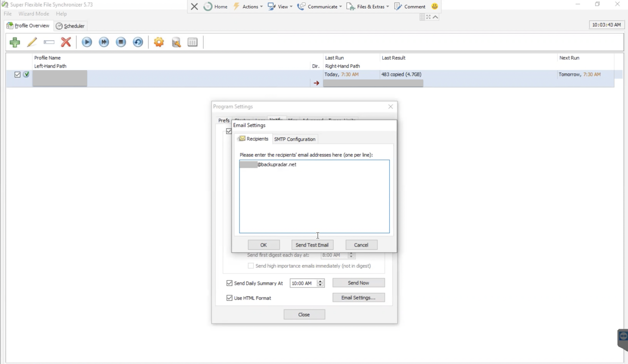Toggle the partially hidden checkbox behind Email Settings
This screenshot has width=628, height=364.
point(229,131)
